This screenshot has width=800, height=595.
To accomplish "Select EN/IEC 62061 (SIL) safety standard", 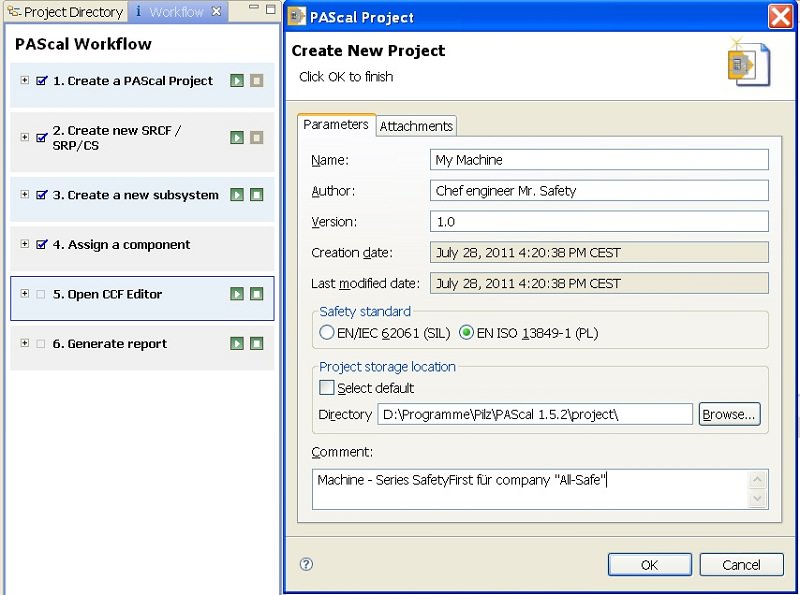I will pos(327,333).
